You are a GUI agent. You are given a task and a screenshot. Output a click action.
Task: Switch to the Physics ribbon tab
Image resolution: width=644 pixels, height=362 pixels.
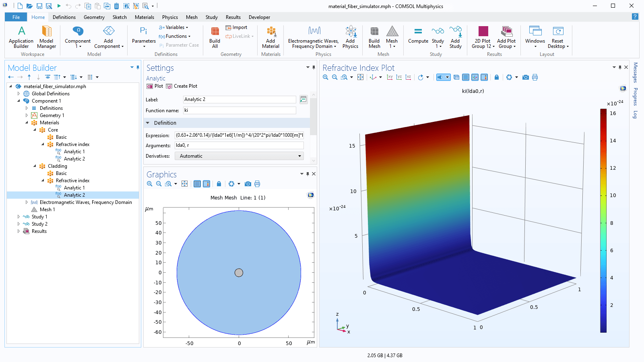(170, 17)
